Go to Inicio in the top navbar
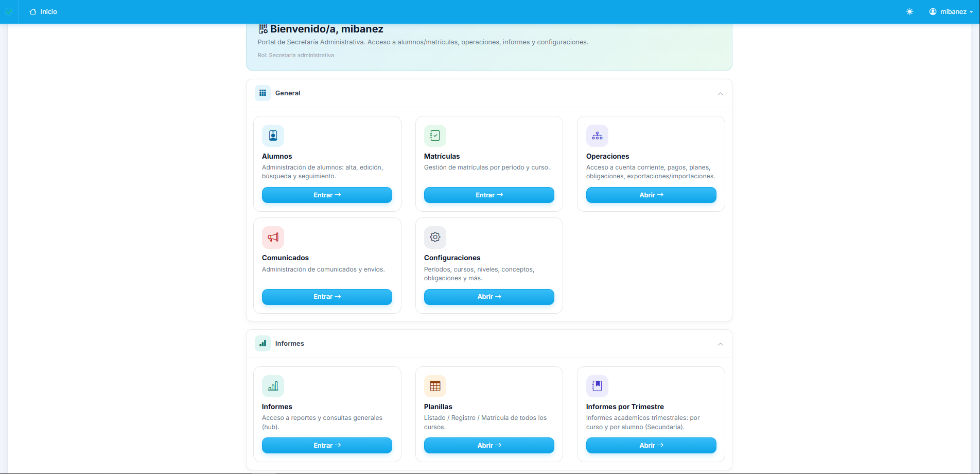The height and width of the screenshot is (474, 980). point(44,12)
